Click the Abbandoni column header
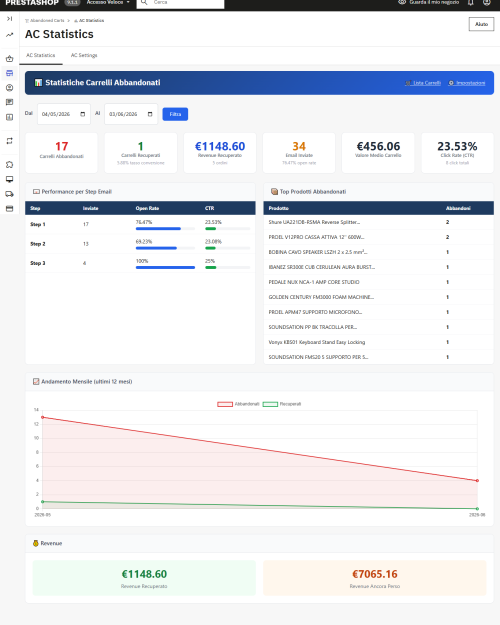Image resolution: width=500 pixels, height=625 pixels. pos(458,208)
